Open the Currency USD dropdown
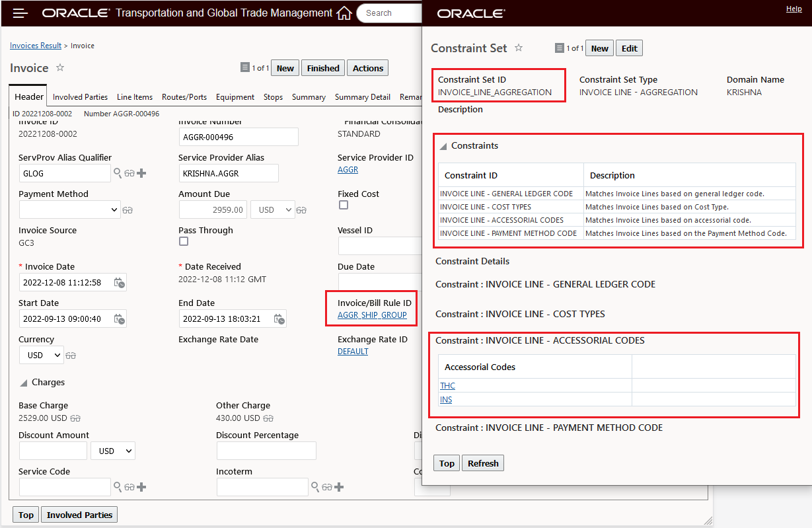The image size is (812, 528). [41, 355]
